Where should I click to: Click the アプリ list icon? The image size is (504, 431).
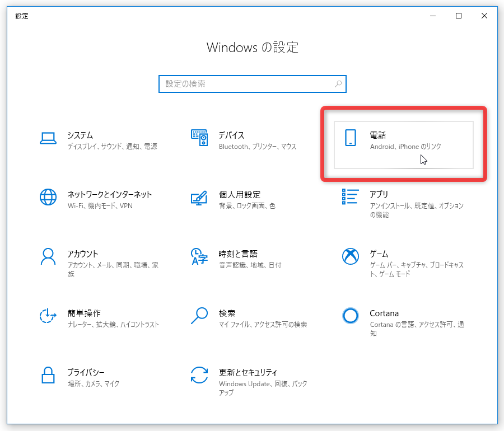tap(351, 196)
